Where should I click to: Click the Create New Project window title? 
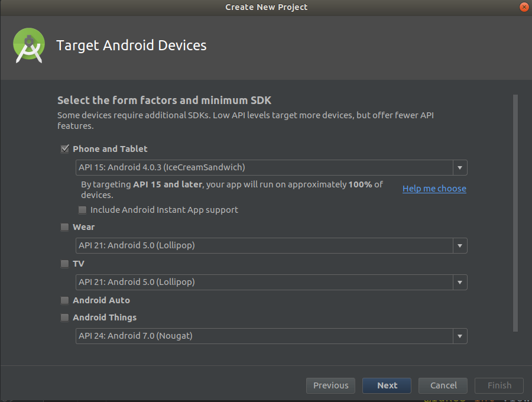267,7
